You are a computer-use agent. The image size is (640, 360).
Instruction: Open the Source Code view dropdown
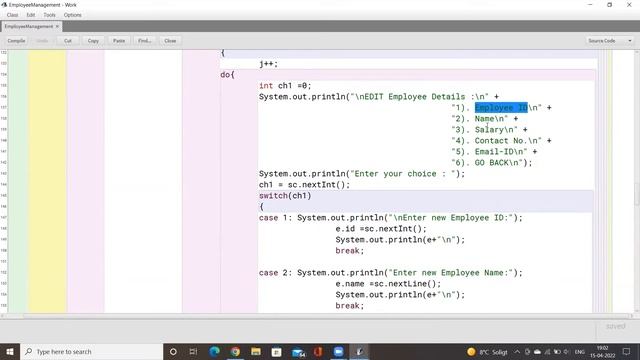pos(610,41)
